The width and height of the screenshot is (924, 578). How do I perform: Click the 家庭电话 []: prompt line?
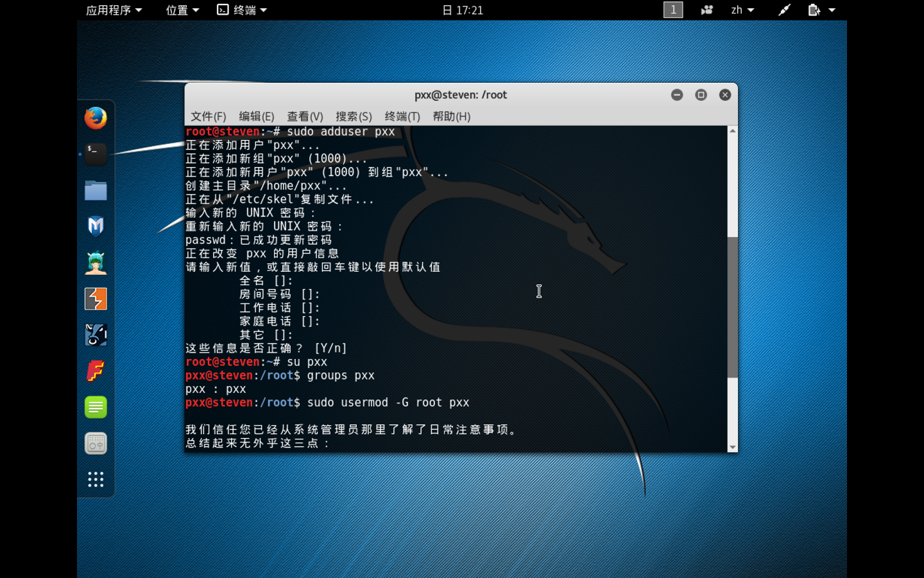280,321
